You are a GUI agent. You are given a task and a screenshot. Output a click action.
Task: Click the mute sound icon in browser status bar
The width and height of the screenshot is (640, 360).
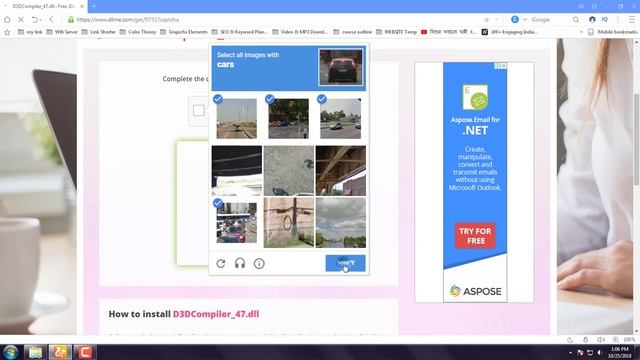pos(600,340)
